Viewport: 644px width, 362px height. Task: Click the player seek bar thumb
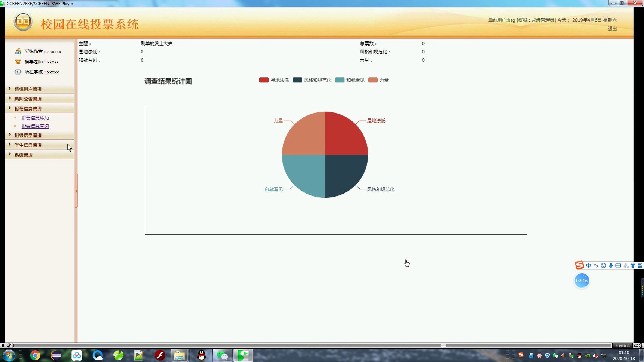pos(443,346)
